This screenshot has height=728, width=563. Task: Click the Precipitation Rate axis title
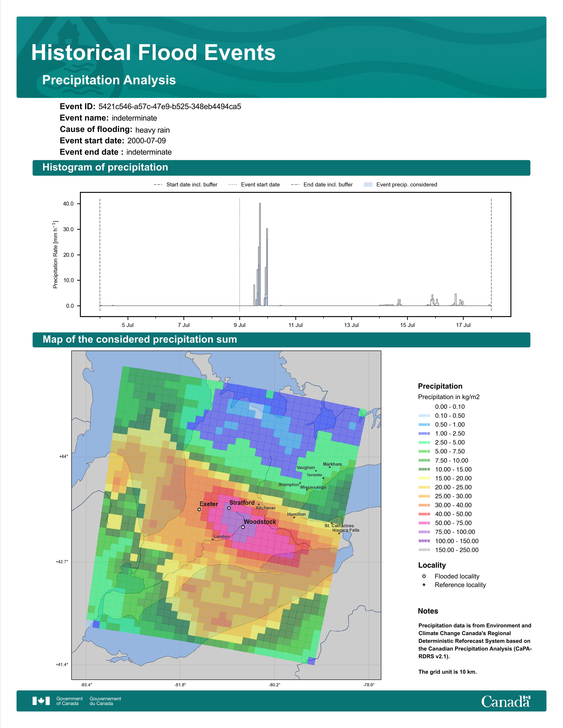(55, 254)
